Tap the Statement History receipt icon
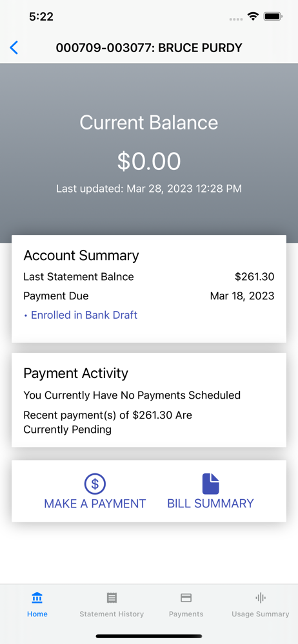298x644 pixels. 112,598
